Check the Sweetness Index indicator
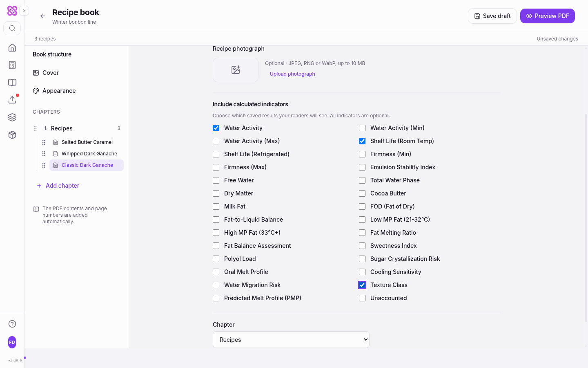 click(x=362, y=246)
